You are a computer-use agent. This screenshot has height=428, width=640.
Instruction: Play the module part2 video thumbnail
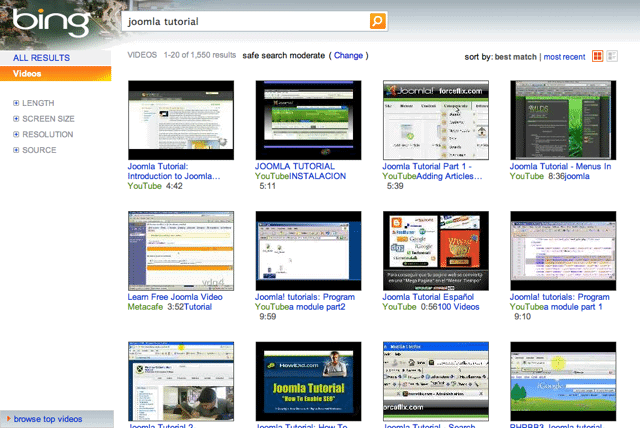click(x=308, y=251)
